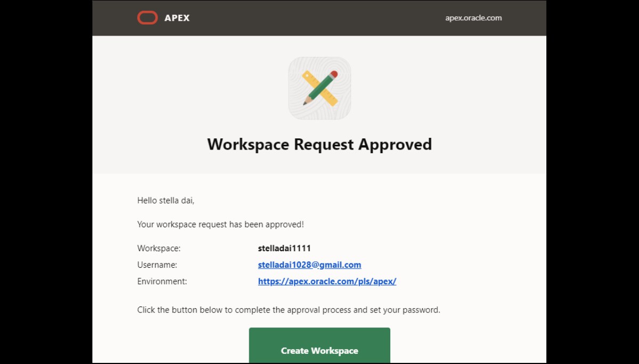
Task: Click the pencil and ruler app icon
Action: (x=319, y=88)
